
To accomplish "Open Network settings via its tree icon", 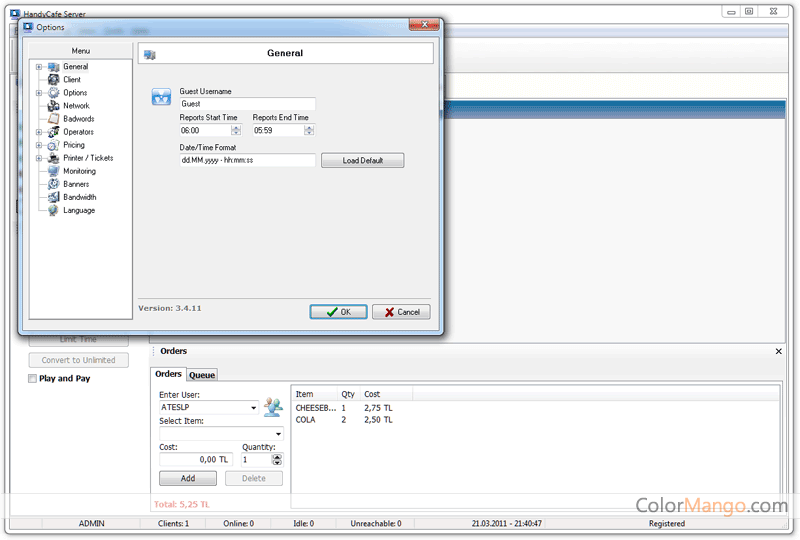I will pos(54,106).
